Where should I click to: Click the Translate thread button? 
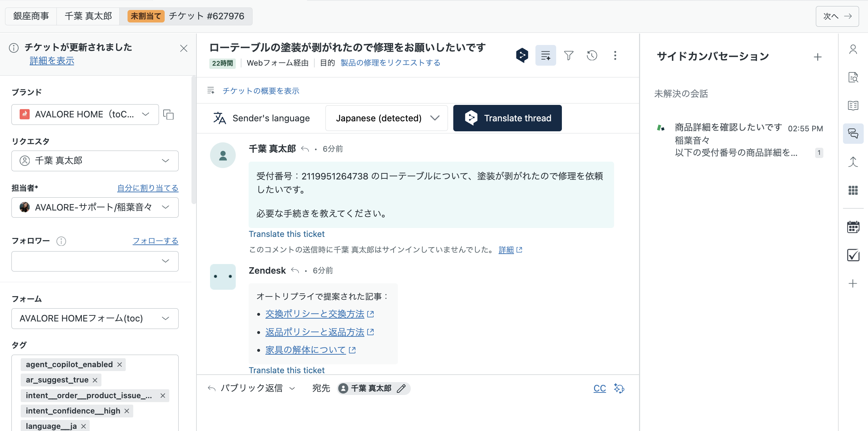[507, 118]
